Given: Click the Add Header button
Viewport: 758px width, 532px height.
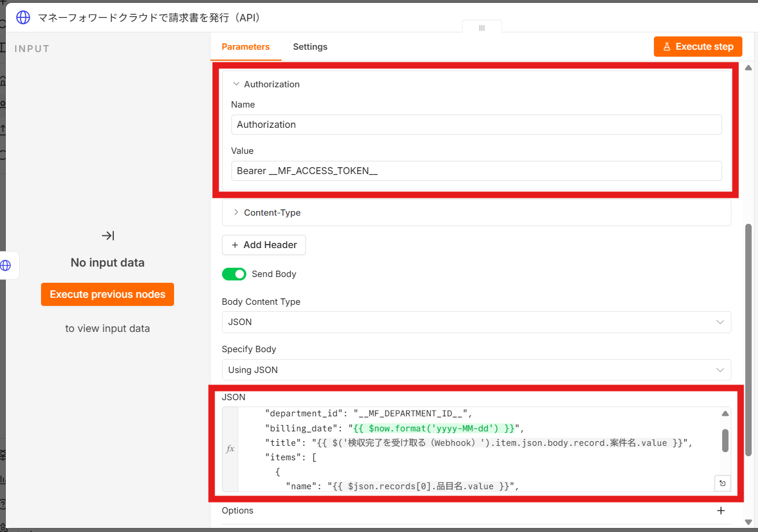Looking at the screenshot, I should (264, 245).
